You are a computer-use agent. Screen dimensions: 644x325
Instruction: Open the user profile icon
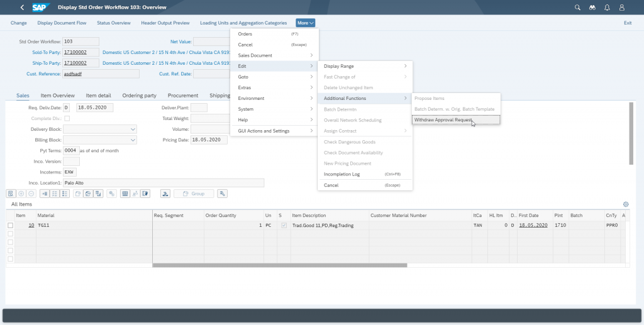click(622, 8)
